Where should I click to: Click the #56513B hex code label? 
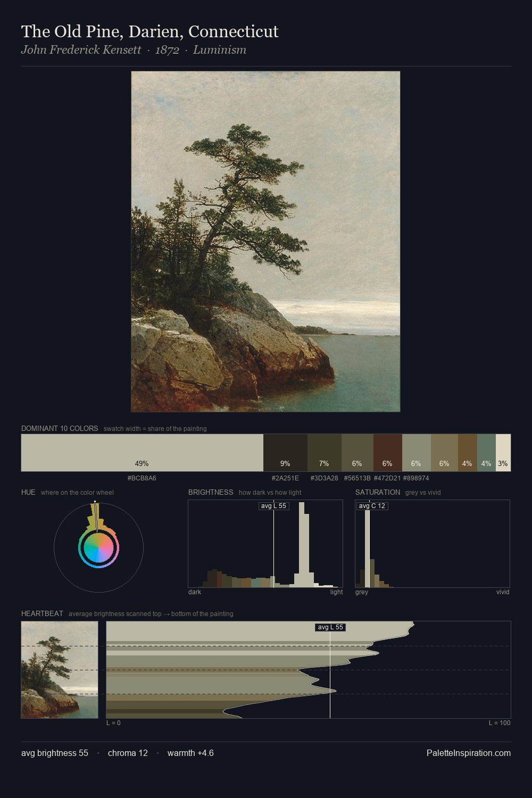click(357, 478)
